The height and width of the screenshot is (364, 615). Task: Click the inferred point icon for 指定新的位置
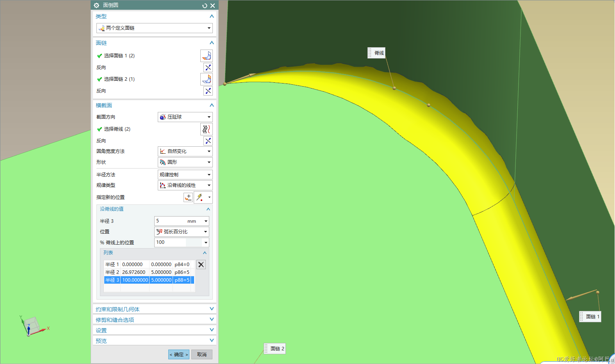coord(200,197)
